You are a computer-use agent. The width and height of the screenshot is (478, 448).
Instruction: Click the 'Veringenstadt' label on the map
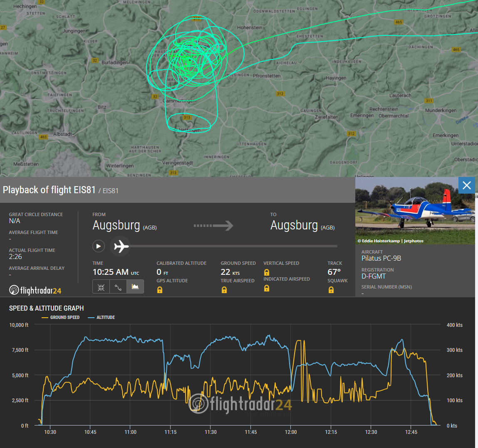[178, 163]
